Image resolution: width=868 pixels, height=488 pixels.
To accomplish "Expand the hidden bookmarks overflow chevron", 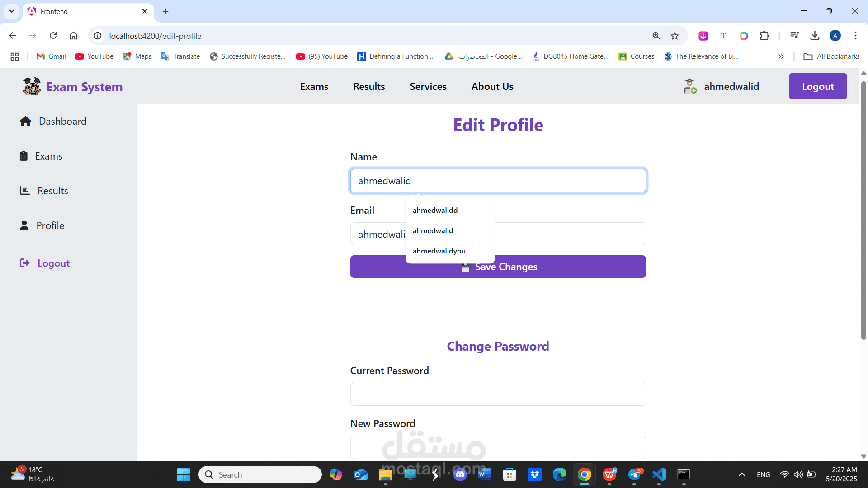I will [x=781, y=56].
